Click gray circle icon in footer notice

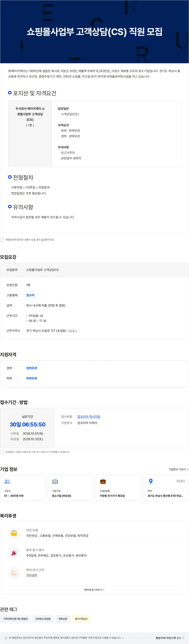coord(6,638)
